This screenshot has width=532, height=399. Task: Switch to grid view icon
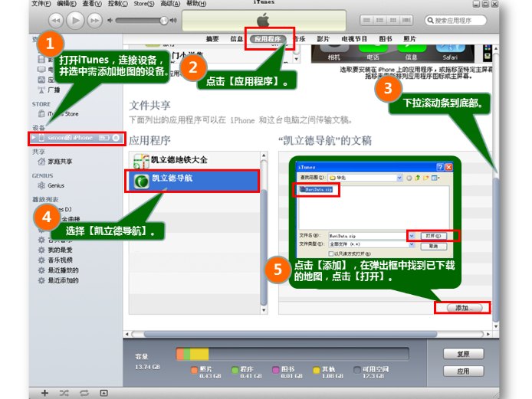[x=393, y=21]
